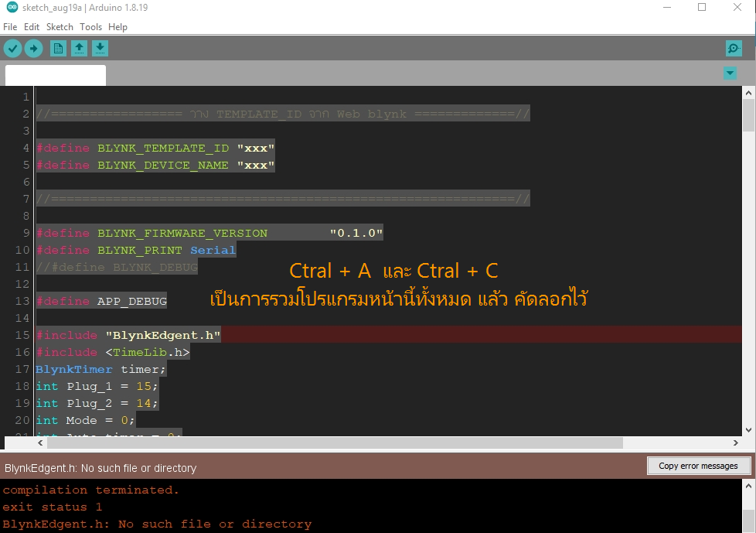Open the Help menu
756x533 pixels.
117,27
